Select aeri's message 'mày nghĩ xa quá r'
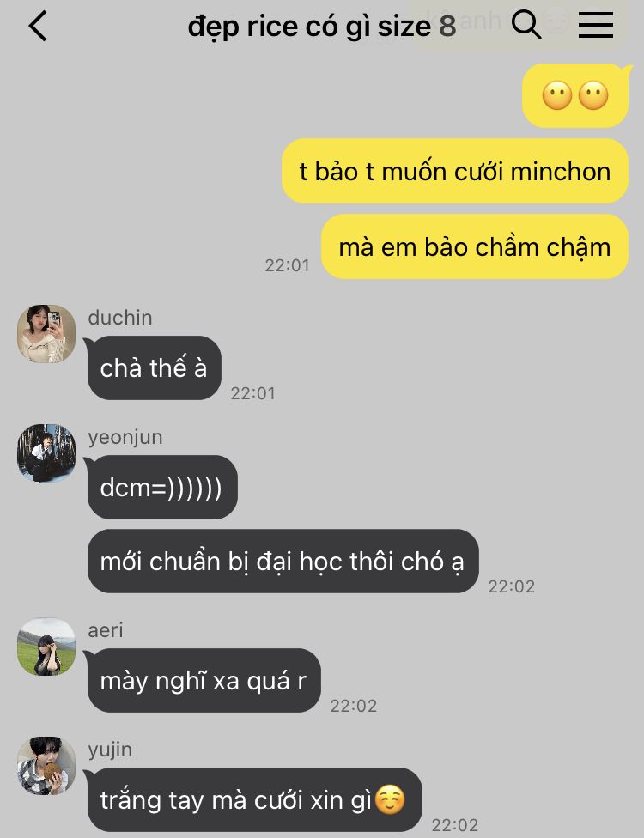The height and width of the screenshot is (838, 644). pyautogui.click(x=204, y=681)
